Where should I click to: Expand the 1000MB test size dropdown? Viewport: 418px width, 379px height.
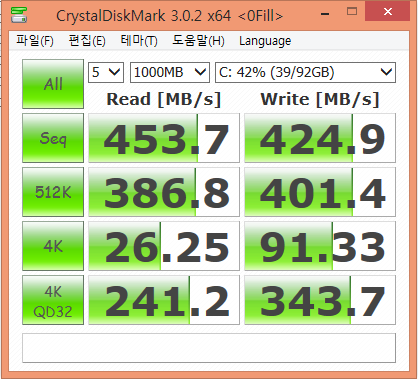(x=170, y=72)
